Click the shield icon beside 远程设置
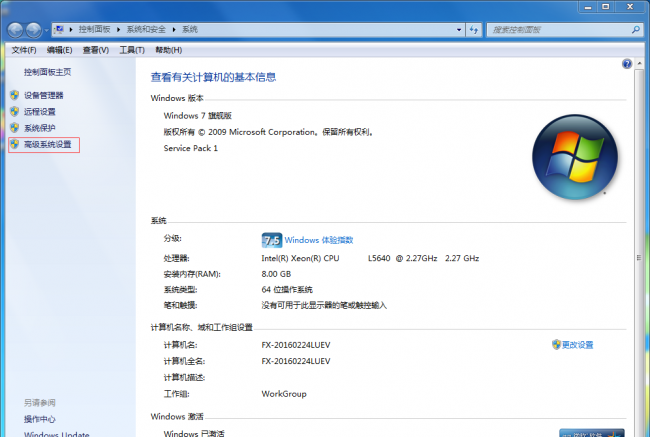650x437 pixels. [15, 111]
